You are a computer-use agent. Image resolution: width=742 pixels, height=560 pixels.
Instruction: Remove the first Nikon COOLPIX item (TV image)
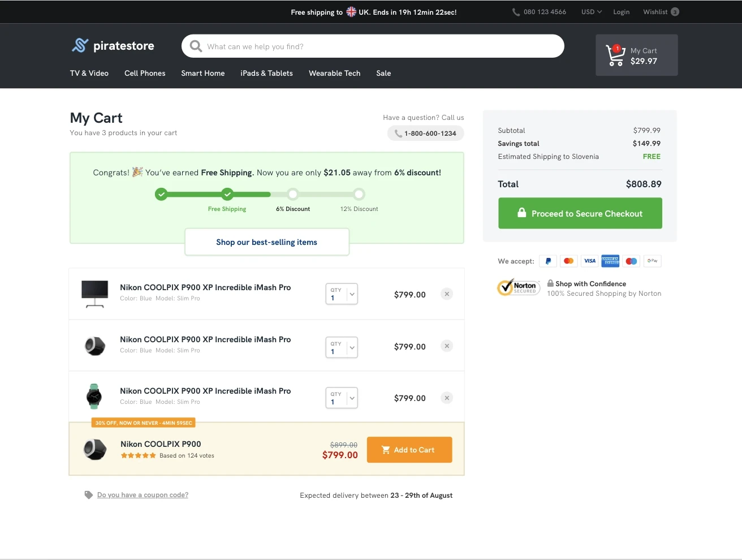pyautogui.click(x=447, y=294)
